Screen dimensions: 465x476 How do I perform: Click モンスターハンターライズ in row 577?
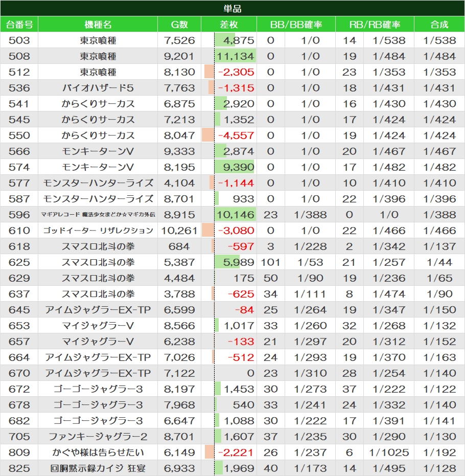click(x=98, y=183)
